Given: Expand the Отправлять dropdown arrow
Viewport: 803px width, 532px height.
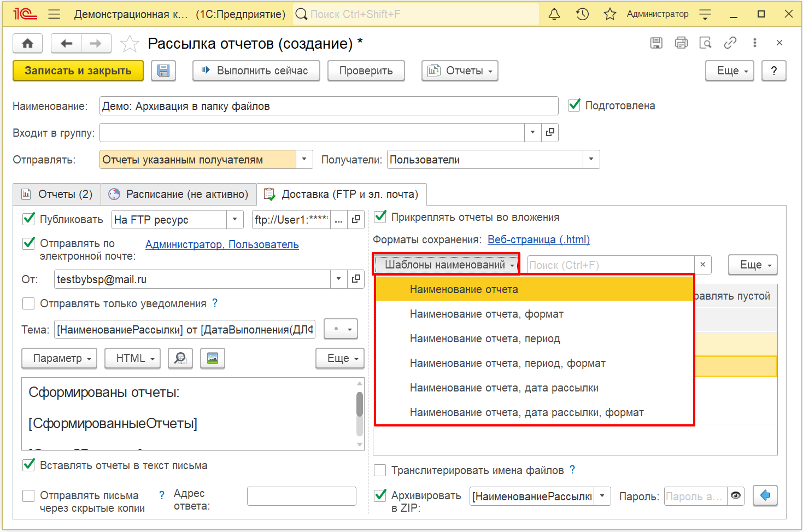Looking at the screenshot, I should [304, 160].
